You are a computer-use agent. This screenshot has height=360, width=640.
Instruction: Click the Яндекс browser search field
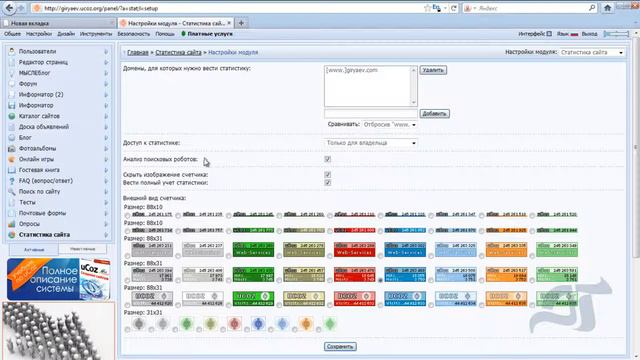531,8
